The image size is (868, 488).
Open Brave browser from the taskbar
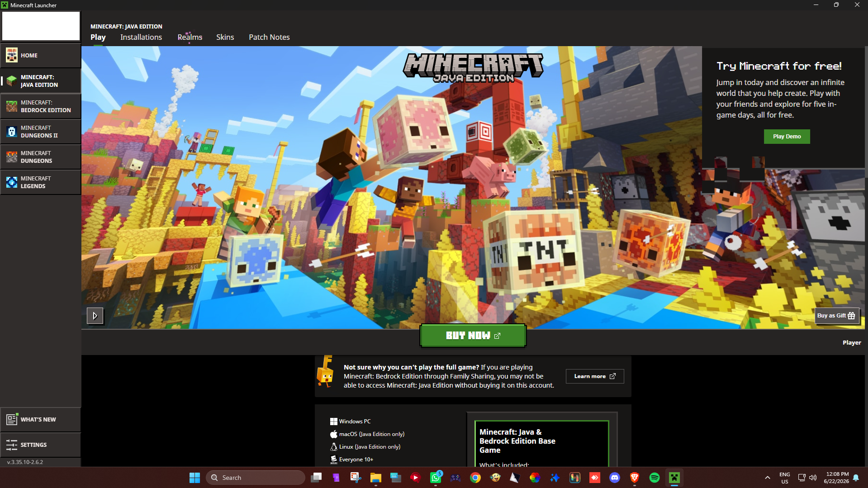click(635, 478)
